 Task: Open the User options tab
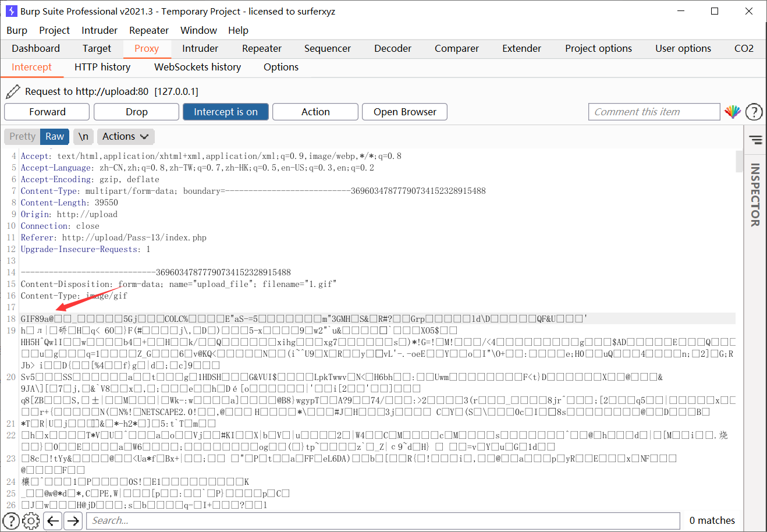(x=683, y=48)
